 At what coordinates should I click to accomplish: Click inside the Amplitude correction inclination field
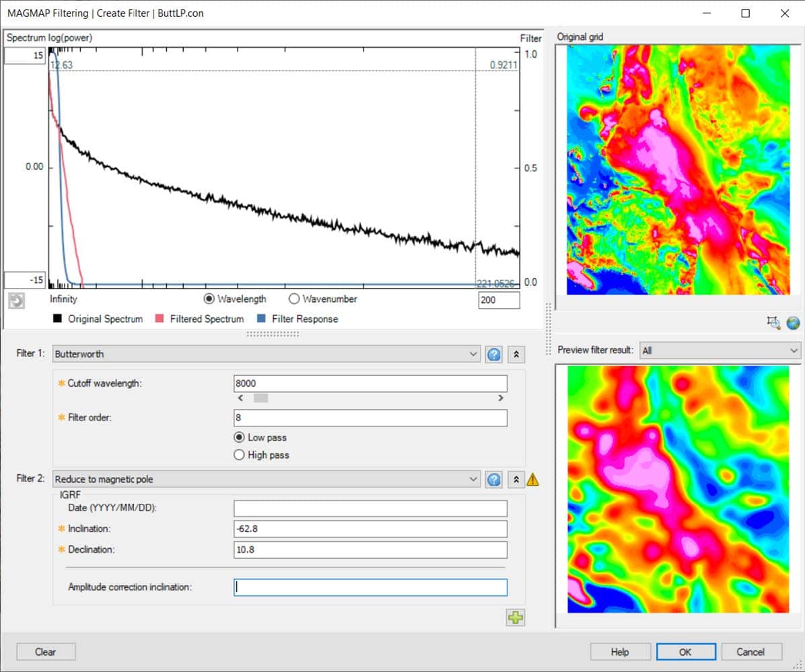370,587
